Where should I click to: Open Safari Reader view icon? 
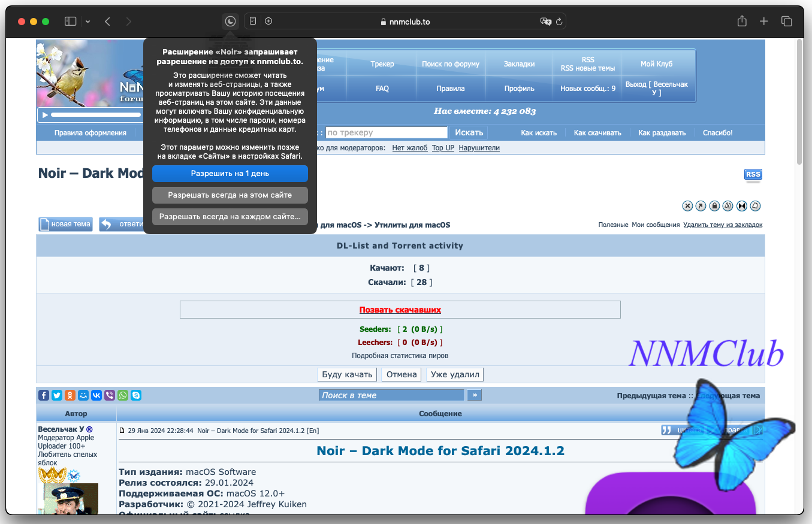tap(253, 22)
